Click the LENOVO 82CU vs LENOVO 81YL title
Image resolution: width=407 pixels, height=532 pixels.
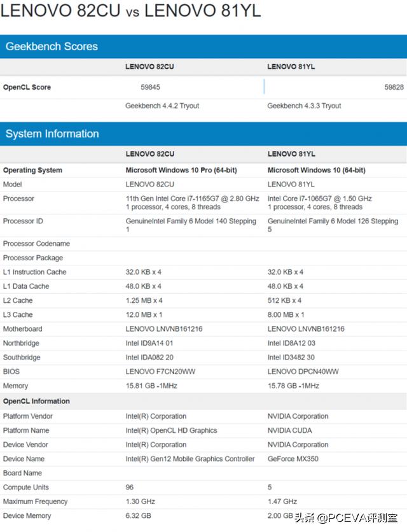131,10
